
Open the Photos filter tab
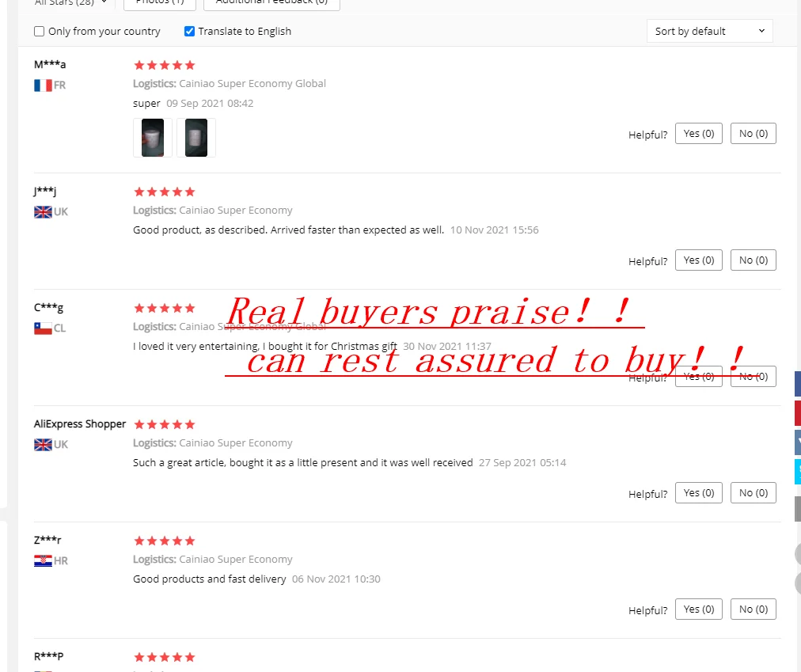tap(160, 2)
